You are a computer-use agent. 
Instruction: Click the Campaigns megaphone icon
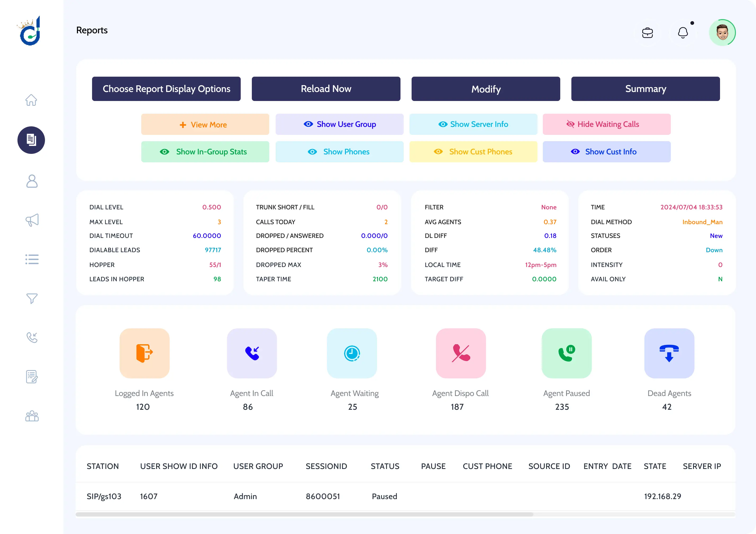[31, 220]
